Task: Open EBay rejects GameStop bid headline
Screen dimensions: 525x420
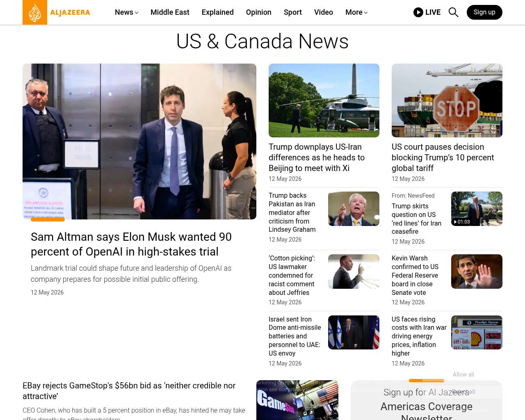Action: tap(129, 391)
